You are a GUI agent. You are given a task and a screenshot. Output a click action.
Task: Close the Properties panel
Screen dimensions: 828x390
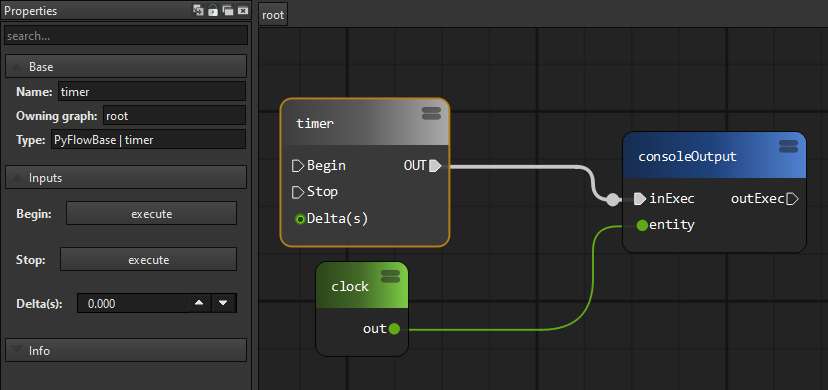(x=242, y=10)
